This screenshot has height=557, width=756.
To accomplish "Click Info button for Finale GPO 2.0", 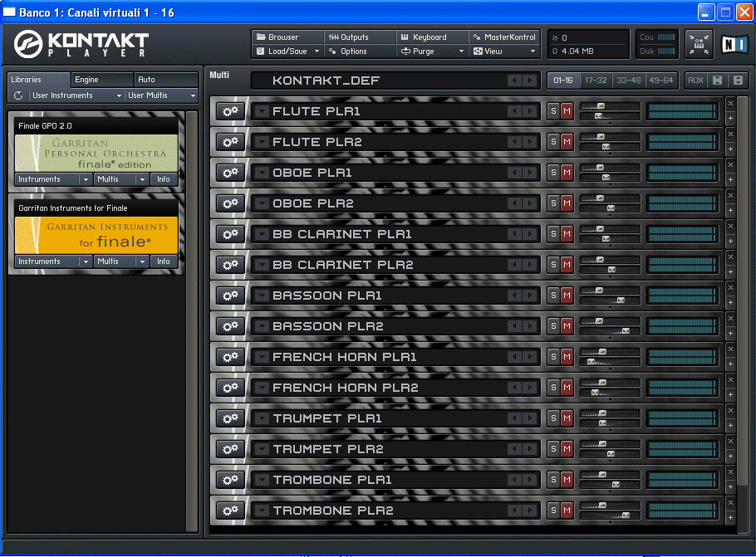I will 164,179.
